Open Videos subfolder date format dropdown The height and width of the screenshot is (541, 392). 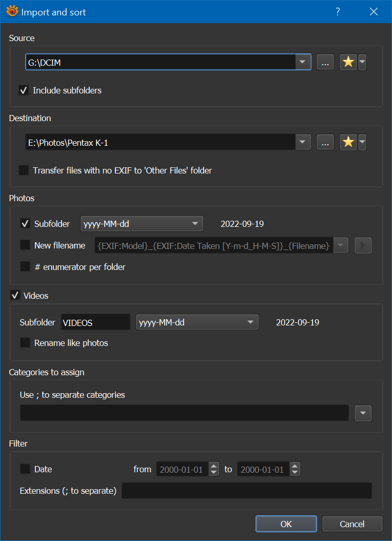(250, 322)
